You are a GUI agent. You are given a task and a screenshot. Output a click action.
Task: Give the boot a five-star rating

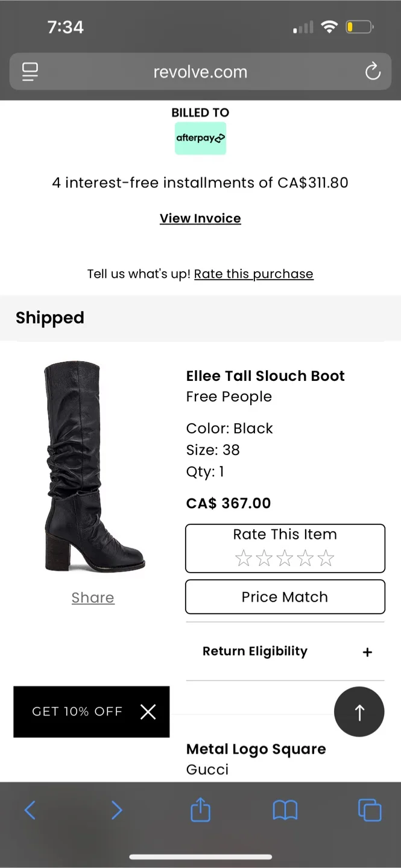point(326,558)
